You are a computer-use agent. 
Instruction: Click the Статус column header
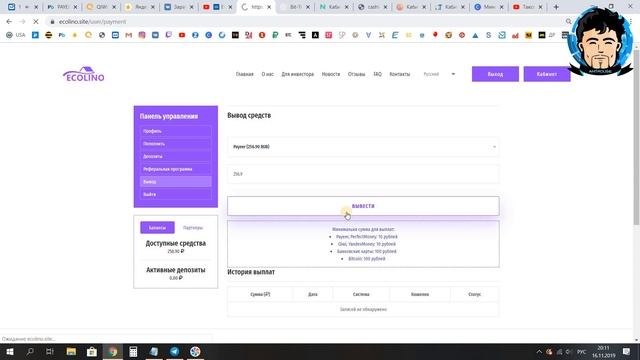tap(474, 294)
